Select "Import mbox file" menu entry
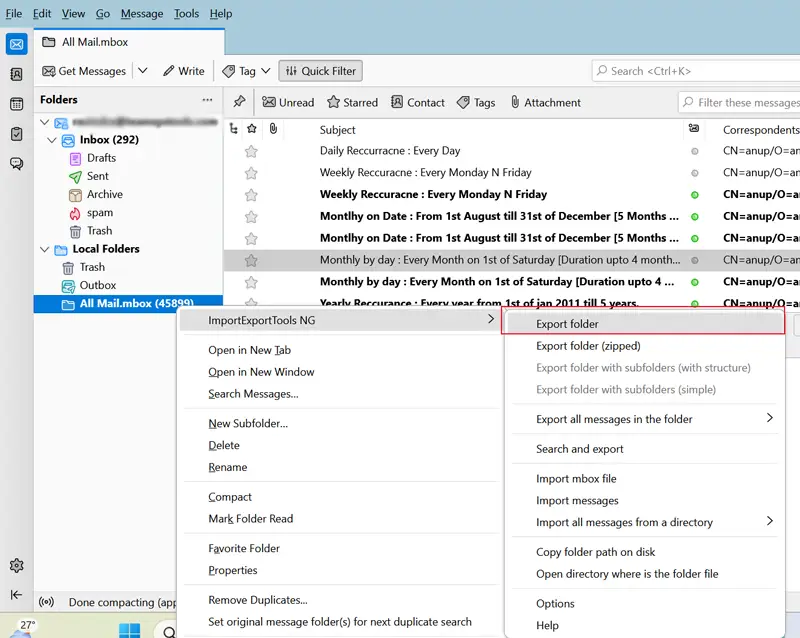 click(576, 479)
